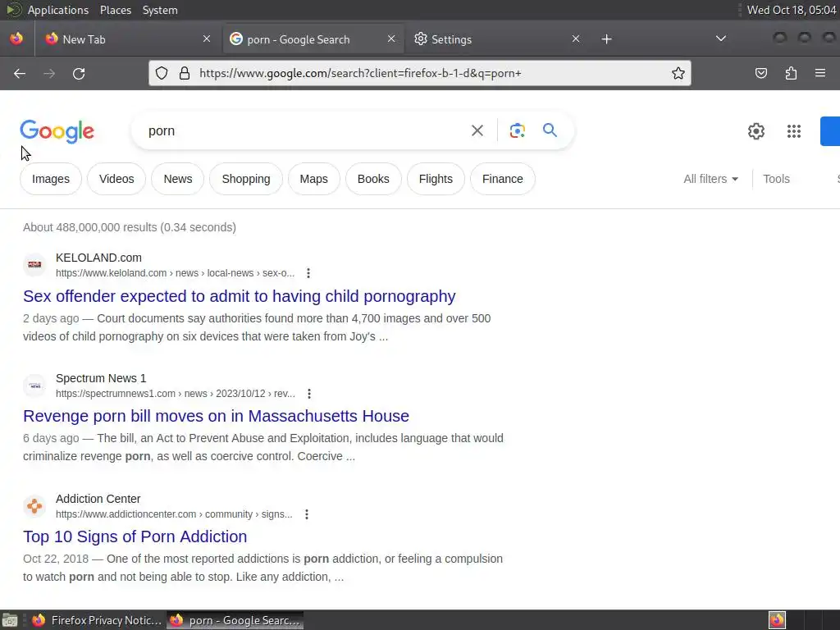This screenshot has width=840, height=630.
Task: Click the KELOLAND.com site name text
Action: tap(98, 258)
